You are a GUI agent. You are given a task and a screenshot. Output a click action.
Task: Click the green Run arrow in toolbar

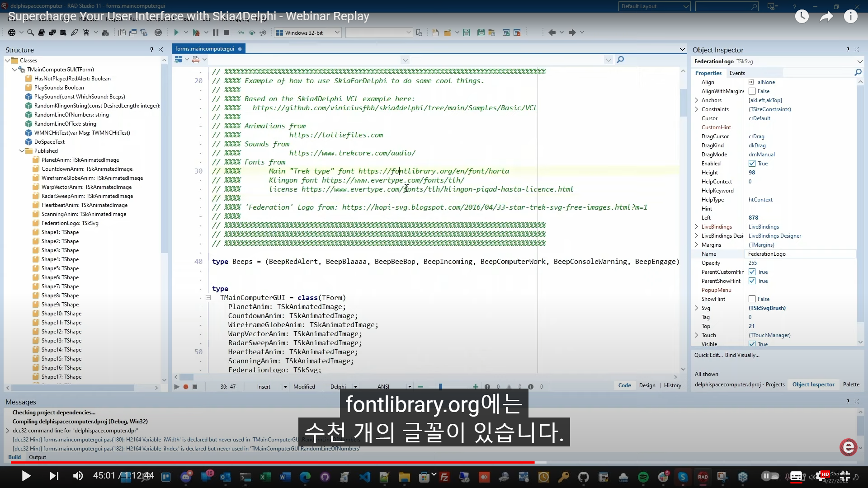click(x=176, y=33)
